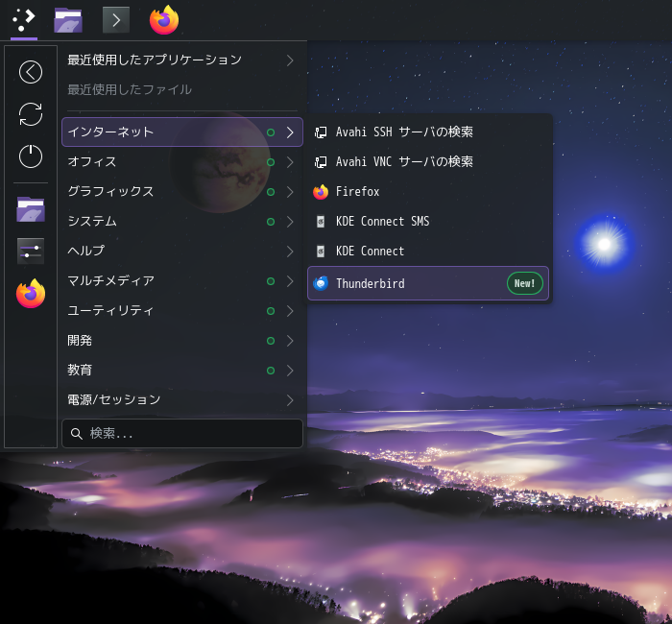
Task: Open system settings sliders icon in sidebar
Action: pyautogui.click(x=31, y=252)
